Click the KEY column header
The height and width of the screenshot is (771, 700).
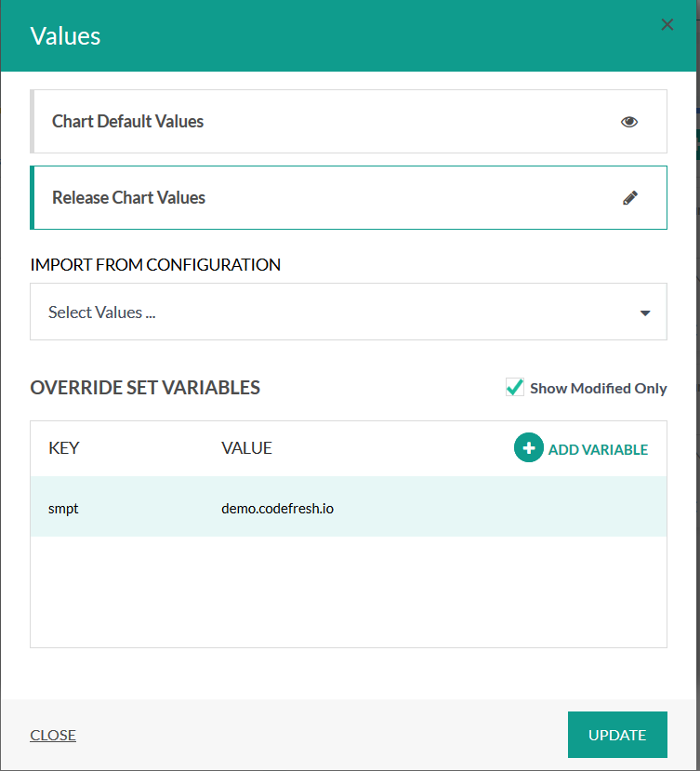(64, 448)
